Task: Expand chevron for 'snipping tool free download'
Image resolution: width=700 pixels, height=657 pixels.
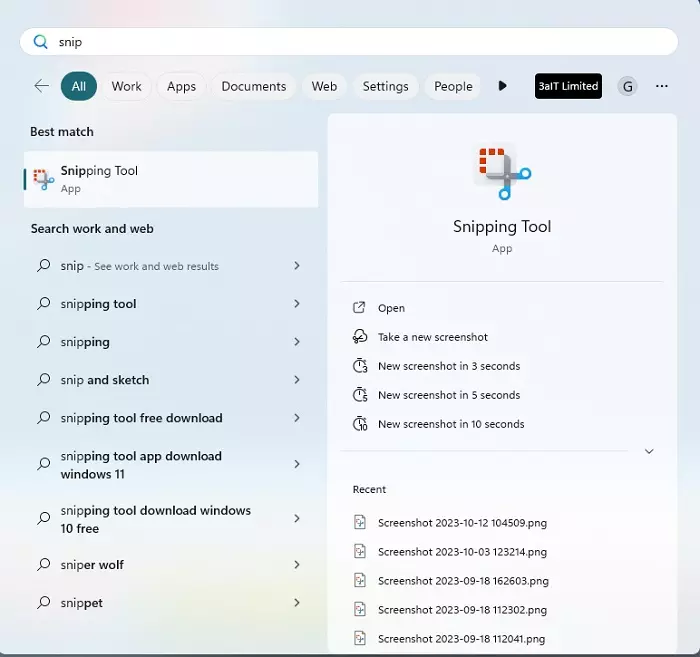Action: coord(296,417)
